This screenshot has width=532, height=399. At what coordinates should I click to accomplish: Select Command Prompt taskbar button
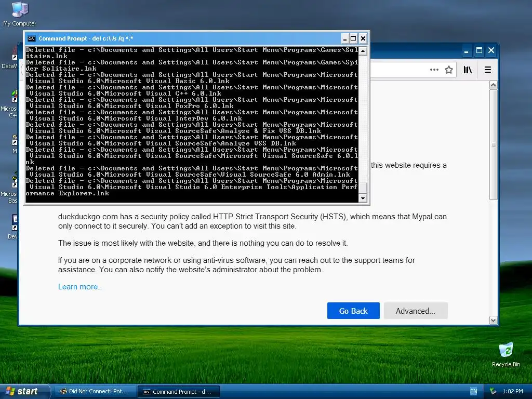(179, 392)
